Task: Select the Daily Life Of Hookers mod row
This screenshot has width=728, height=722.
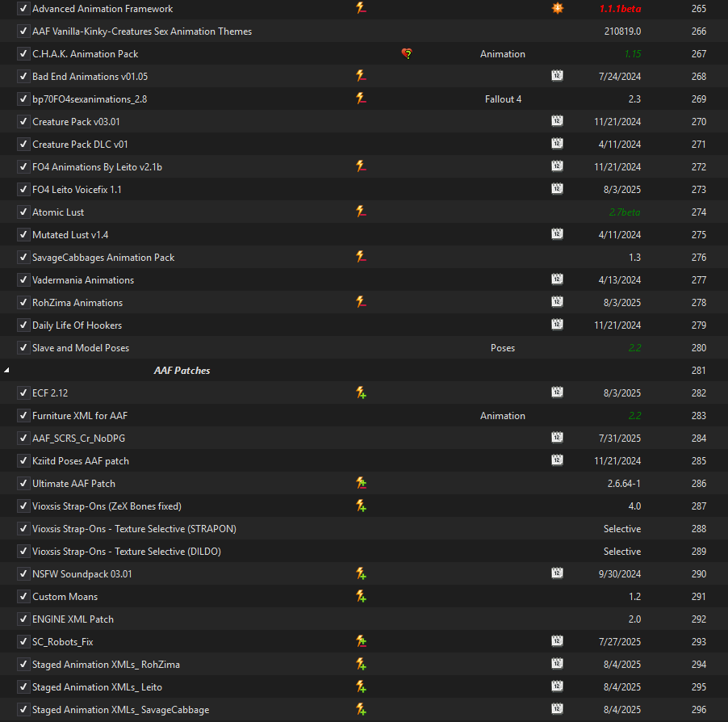Action: 364,325
